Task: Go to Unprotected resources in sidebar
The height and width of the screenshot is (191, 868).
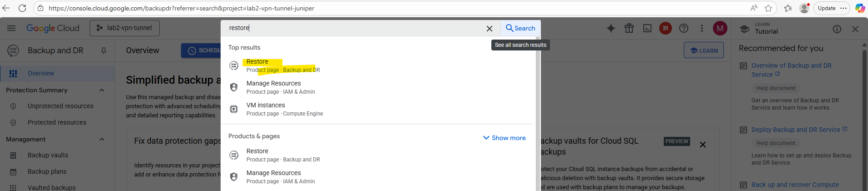Action: pos(61,106)
